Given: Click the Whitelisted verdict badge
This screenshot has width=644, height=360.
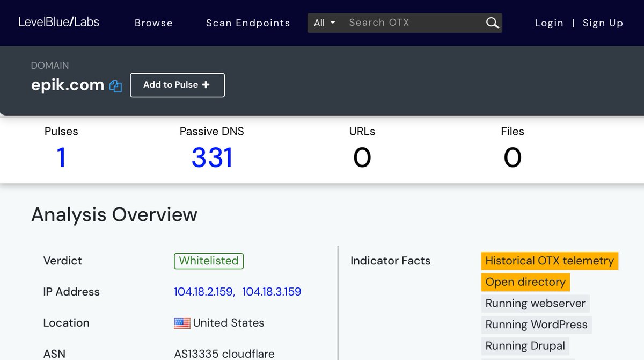Looking at the screenshot, I should click(x=209, y=261).
